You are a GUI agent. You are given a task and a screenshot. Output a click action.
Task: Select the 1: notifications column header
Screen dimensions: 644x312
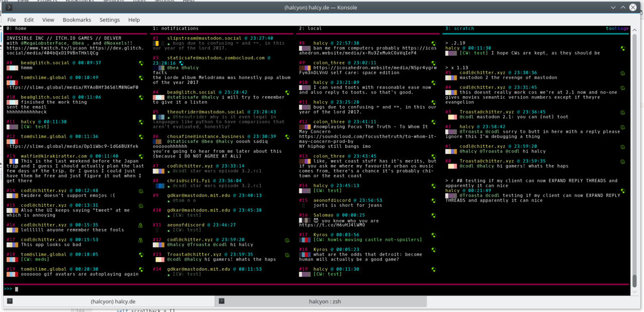pyautogui.click(x=176, y=29)
